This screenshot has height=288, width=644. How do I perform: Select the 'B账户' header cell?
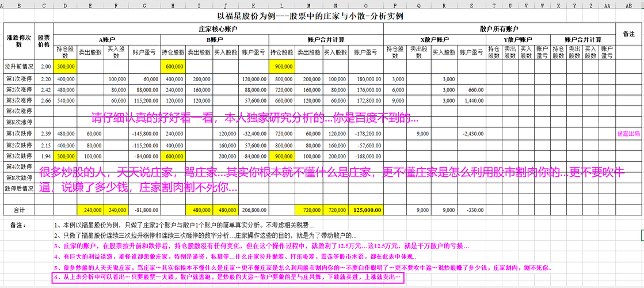215,40
